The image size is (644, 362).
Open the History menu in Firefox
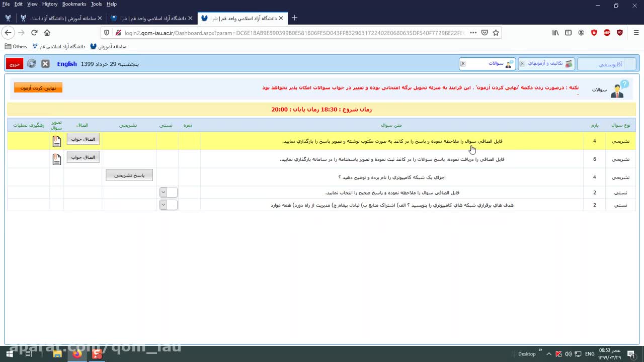(x=49, y=4)
